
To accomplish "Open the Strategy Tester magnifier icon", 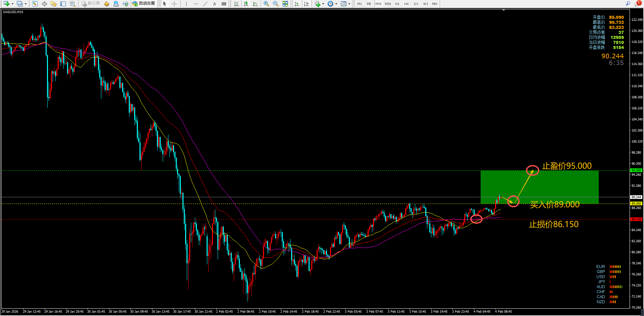I will tap(72, 4).
